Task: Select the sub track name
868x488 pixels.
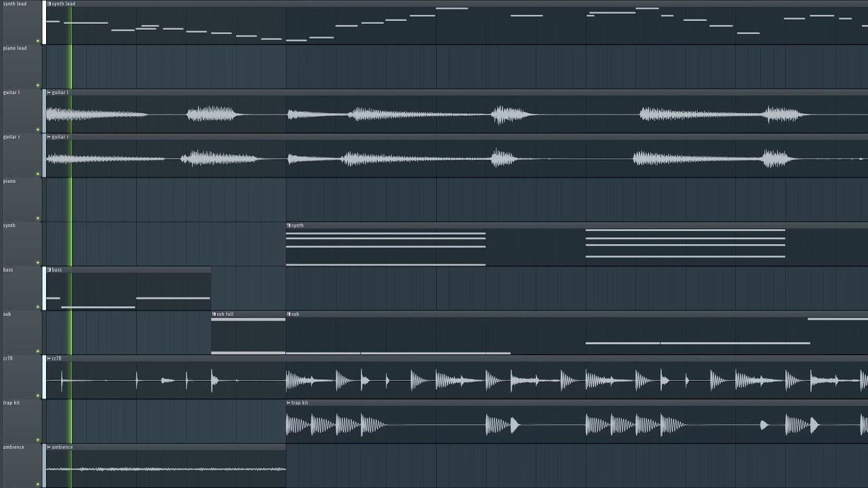Action: tap(7, 314)
